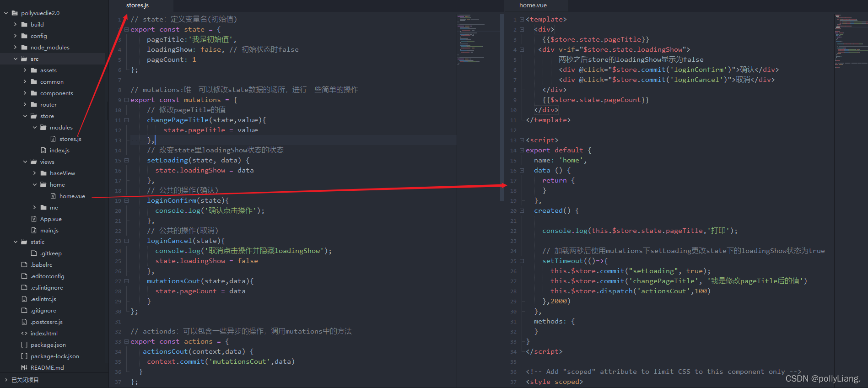Click the stores.js file icon
The height and width of the screenshot is (388, 868).
tap(53, 139)
